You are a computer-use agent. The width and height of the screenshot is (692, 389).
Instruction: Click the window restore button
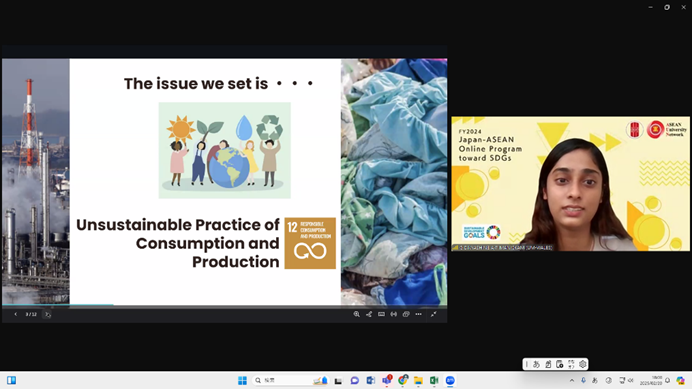[667, 7]
